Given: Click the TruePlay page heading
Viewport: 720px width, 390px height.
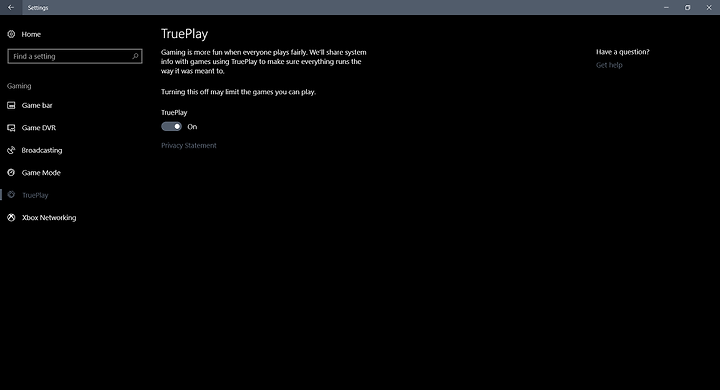Looking at the screenshot, I should pyautogui.click(x=185, y=34).
